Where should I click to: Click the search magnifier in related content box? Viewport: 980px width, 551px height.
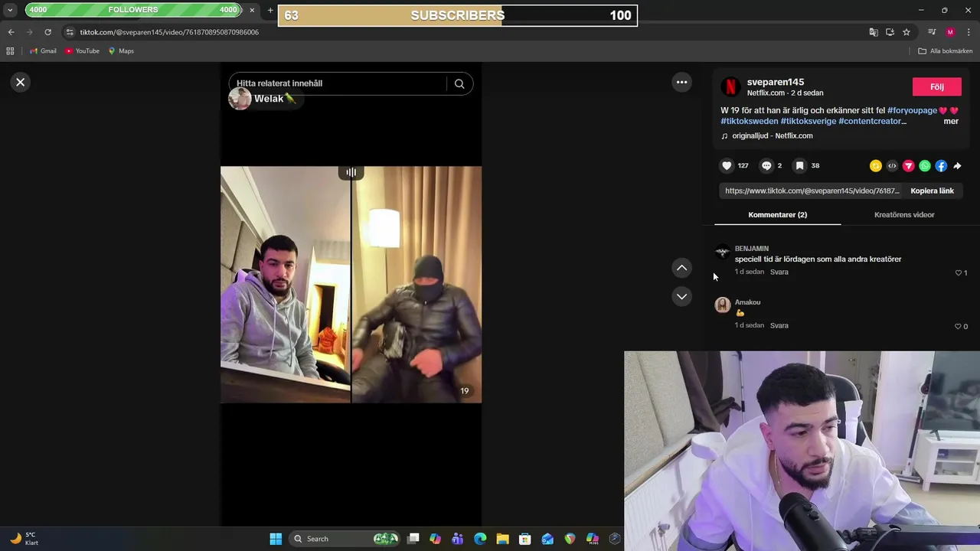point(459,83)
